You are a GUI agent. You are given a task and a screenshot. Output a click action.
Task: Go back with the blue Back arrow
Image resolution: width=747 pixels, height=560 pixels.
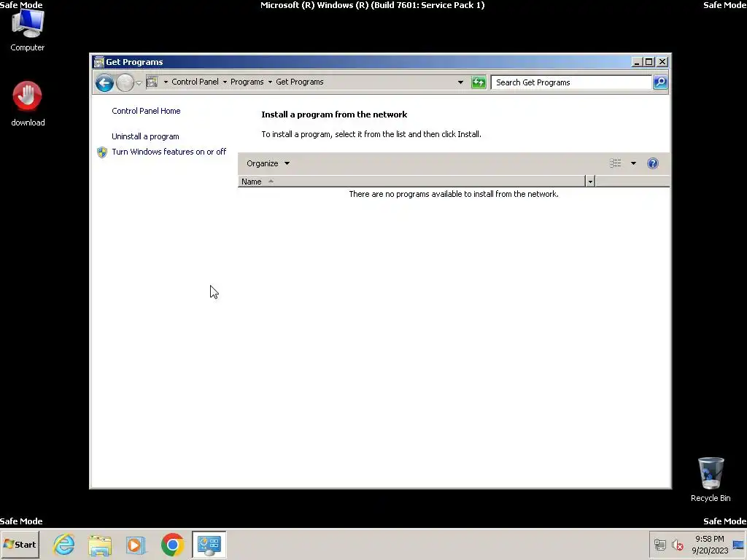point(104,82)
